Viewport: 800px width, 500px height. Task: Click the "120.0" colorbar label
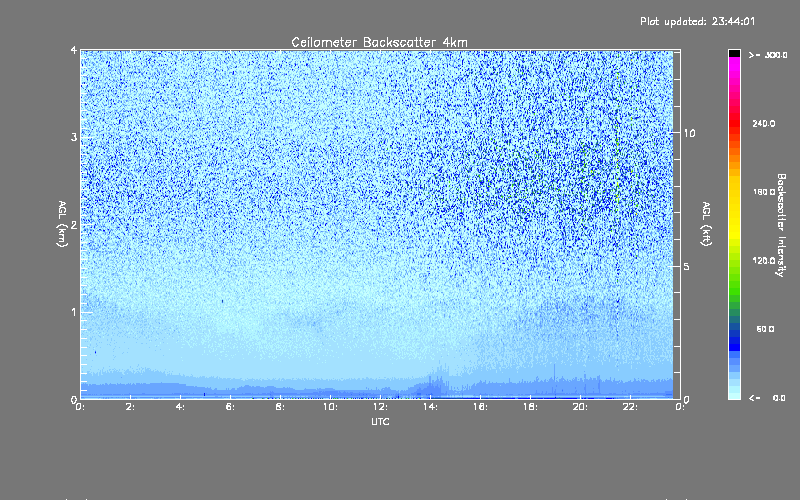point(764,261)
